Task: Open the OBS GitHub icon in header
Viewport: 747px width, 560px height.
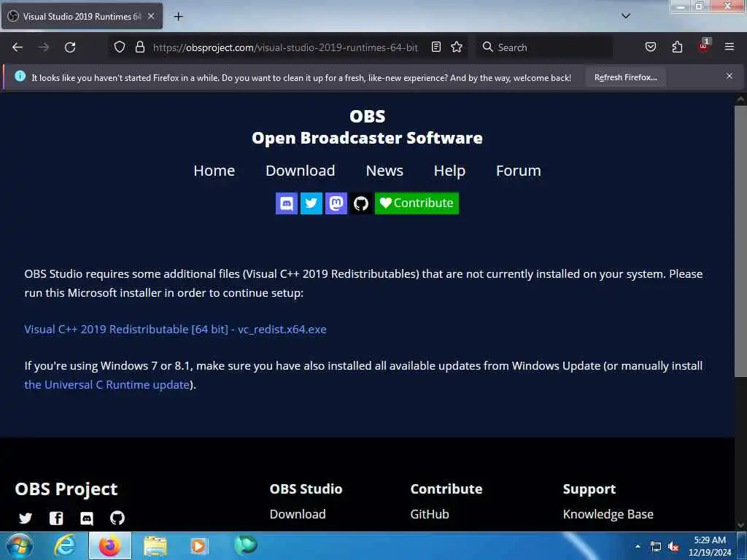Action: 361,203
